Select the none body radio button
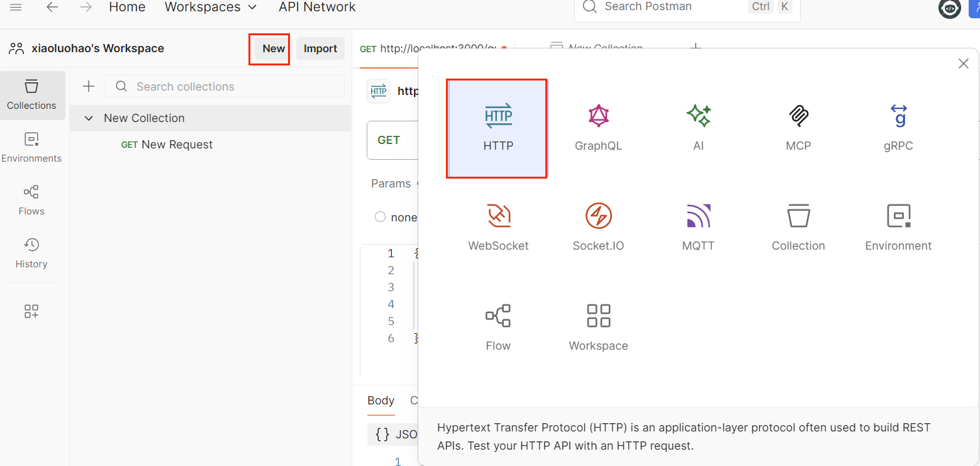This screenshot has height=466, width=980. click(x=380, y=217)
